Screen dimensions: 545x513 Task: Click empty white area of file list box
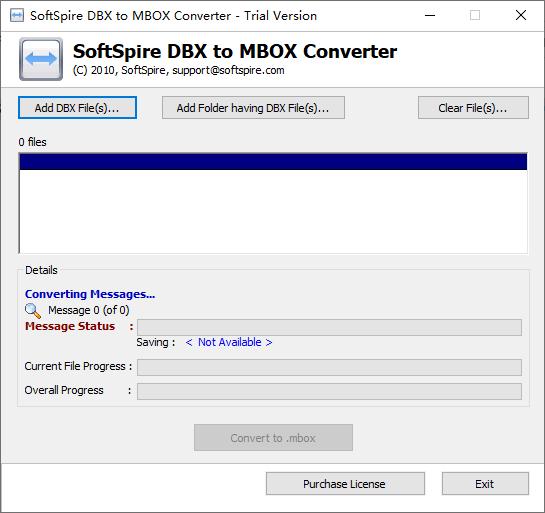coord(273,211)
